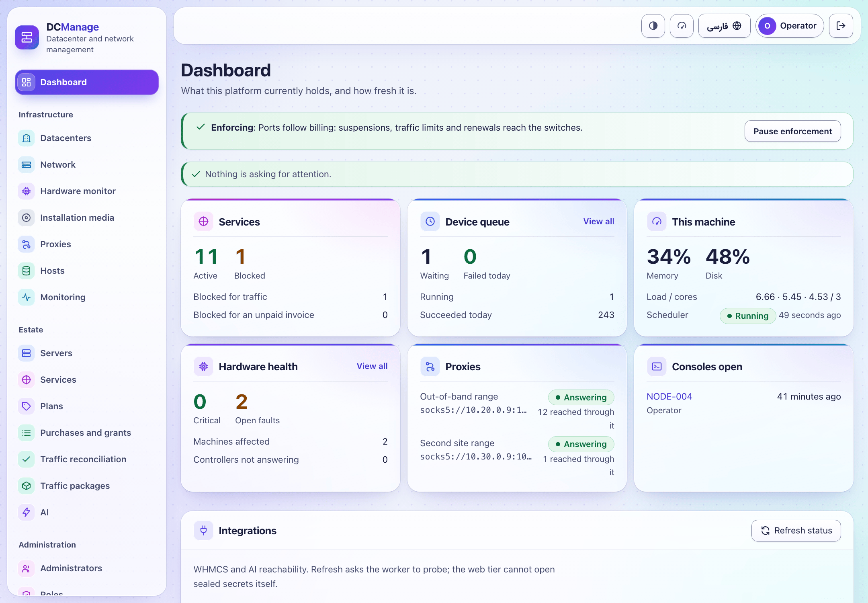Click Answering badge for Out-of-band range
This screenshot has width=868, height=603.
pos(581,397)
